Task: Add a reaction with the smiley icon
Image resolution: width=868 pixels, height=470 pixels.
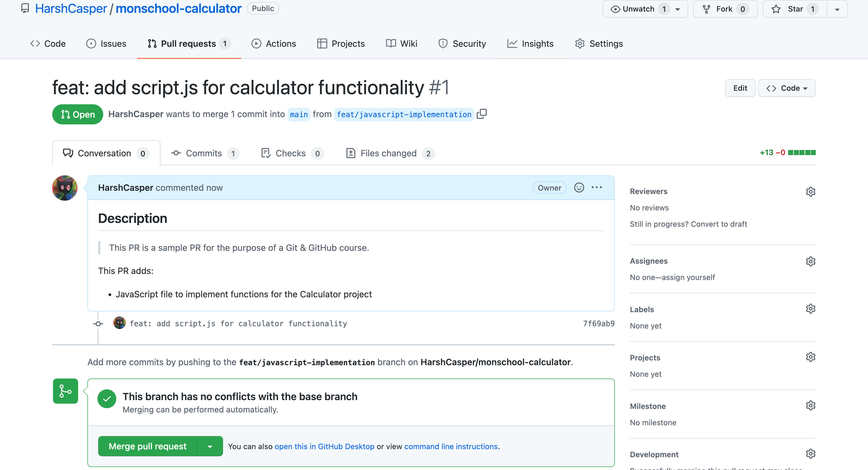Action: tap(579, 187)
